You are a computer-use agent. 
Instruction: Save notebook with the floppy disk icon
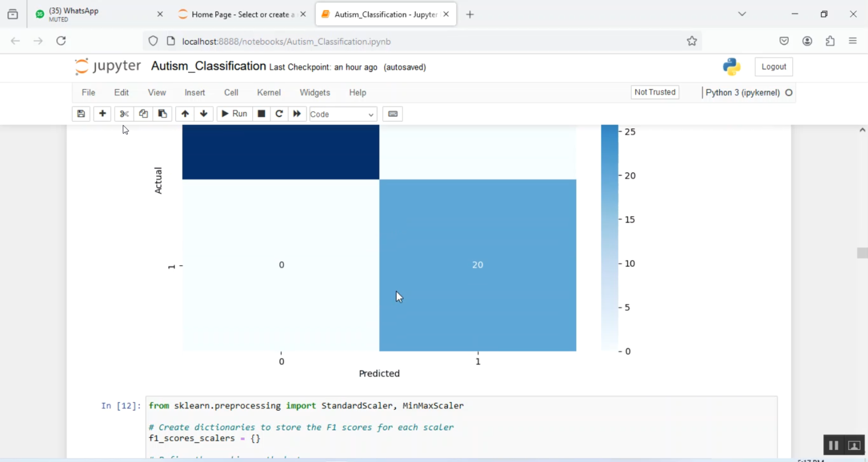(x=81, y=114)
